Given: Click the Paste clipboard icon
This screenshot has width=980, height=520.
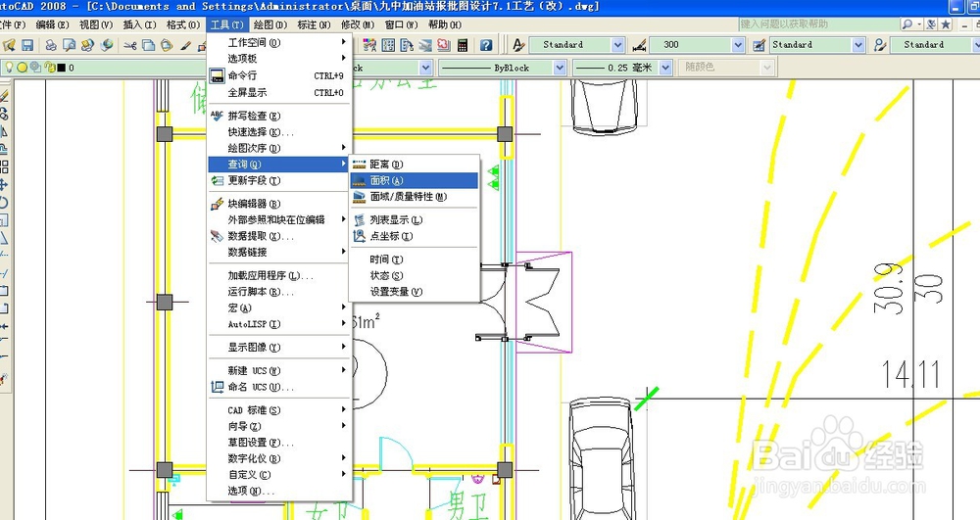Looking at the screenshot, I should [x=167, y=45].
